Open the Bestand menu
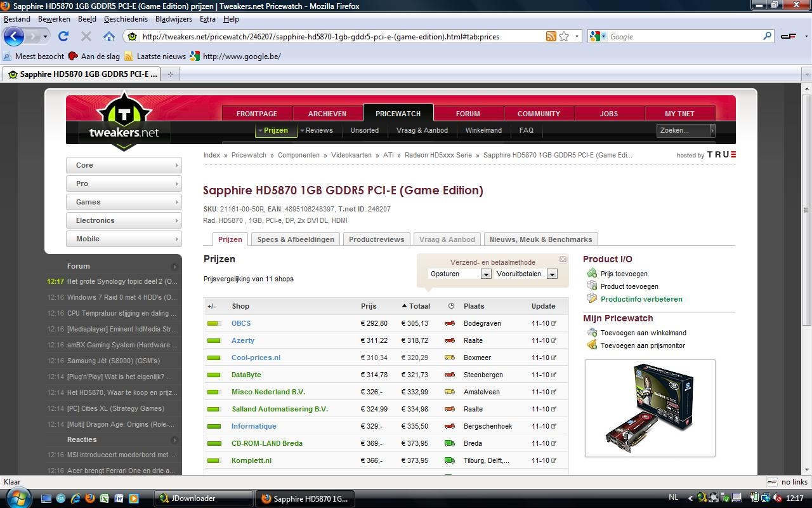812x508 pixels. 17,19
